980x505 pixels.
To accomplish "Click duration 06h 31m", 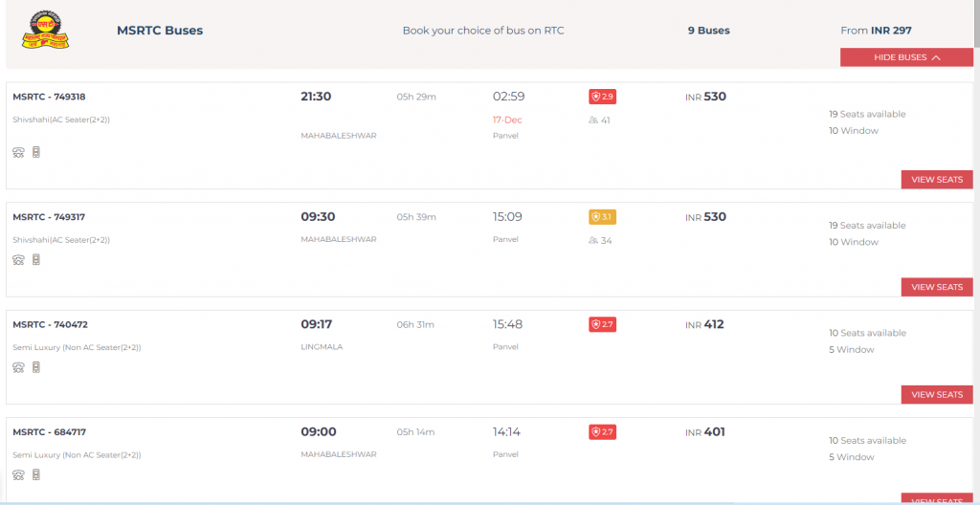I will pyautogui.click(x=415, y=324).
